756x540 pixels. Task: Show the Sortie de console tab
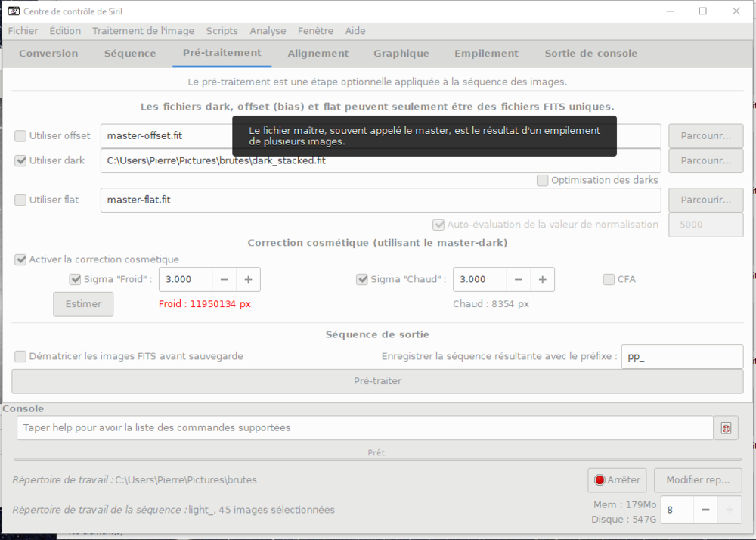(x=590, y=54)
